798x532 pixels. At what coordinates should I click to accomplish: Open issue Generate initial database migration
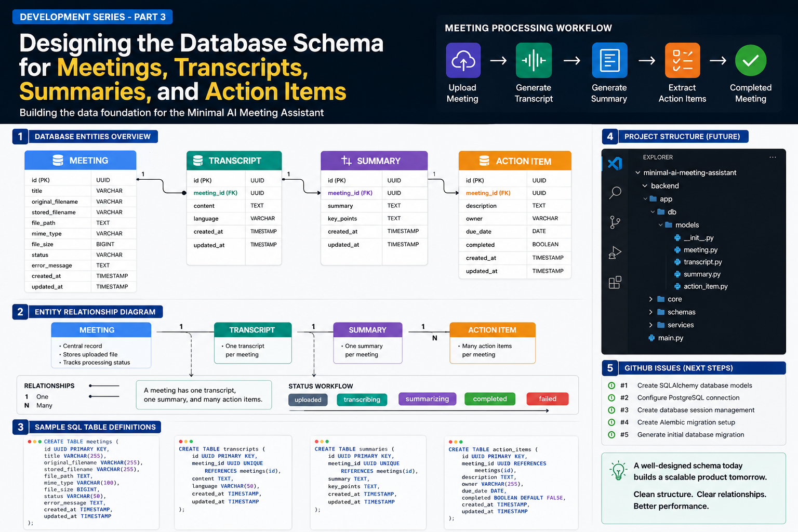click(690, 435)
